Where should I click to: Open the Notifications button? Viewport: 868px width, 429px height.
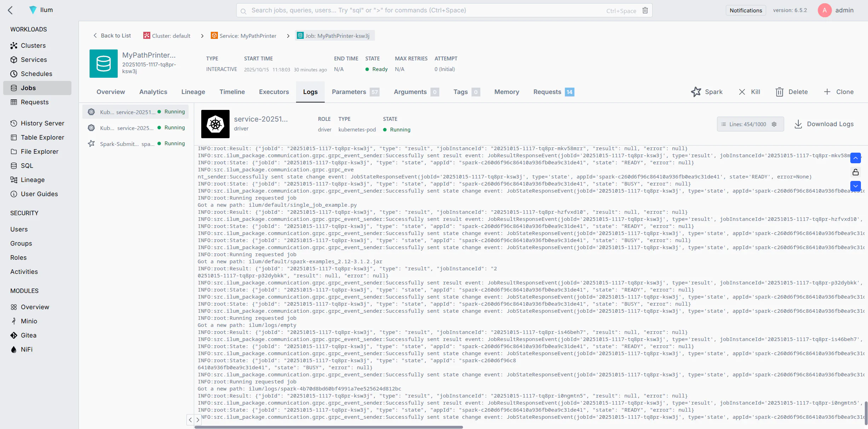(x=746, y=10)
